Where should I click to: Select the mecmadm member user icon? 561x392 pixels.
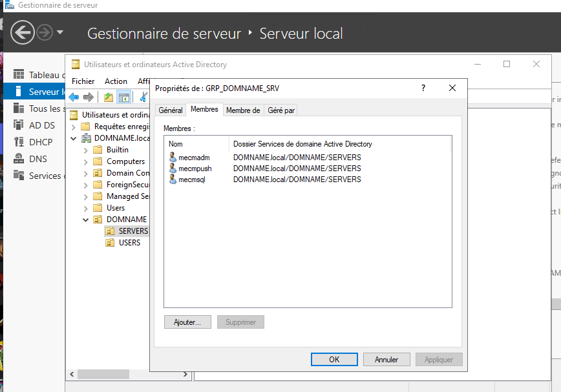pyautogui.click(x=173, y=158)
